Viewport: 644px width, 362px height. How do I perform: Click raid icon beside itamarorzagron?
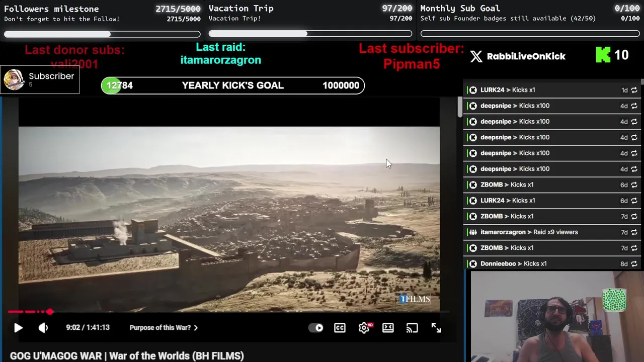pos(473,232)
